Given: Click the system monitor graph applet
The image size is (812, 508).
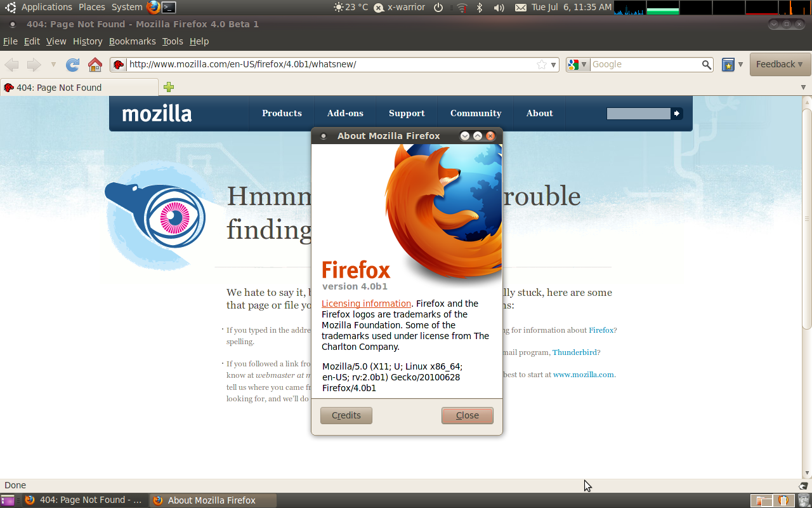Looking at the screenshot, I should pyautogui.click(x=713, y=8).
